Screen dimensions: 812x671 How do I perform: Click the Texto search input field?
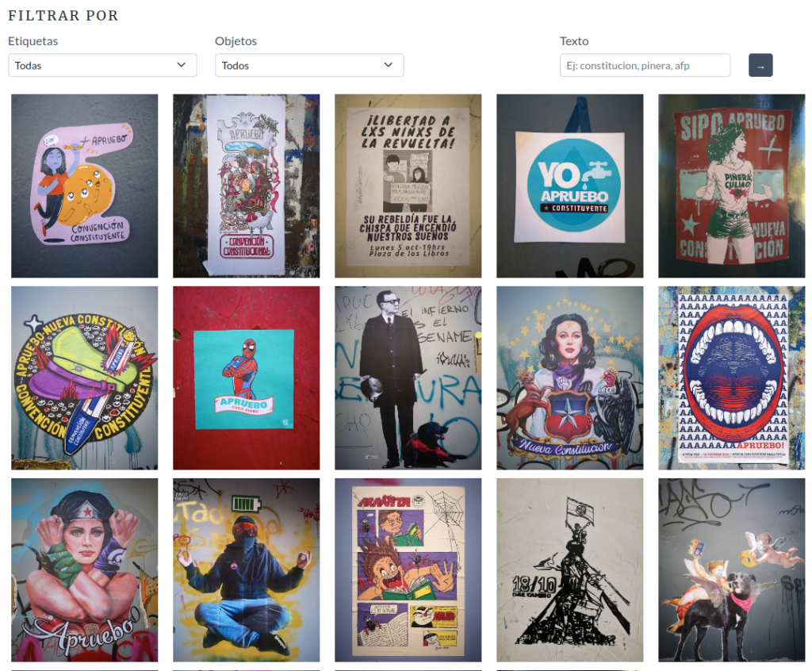tap(645, 65)
